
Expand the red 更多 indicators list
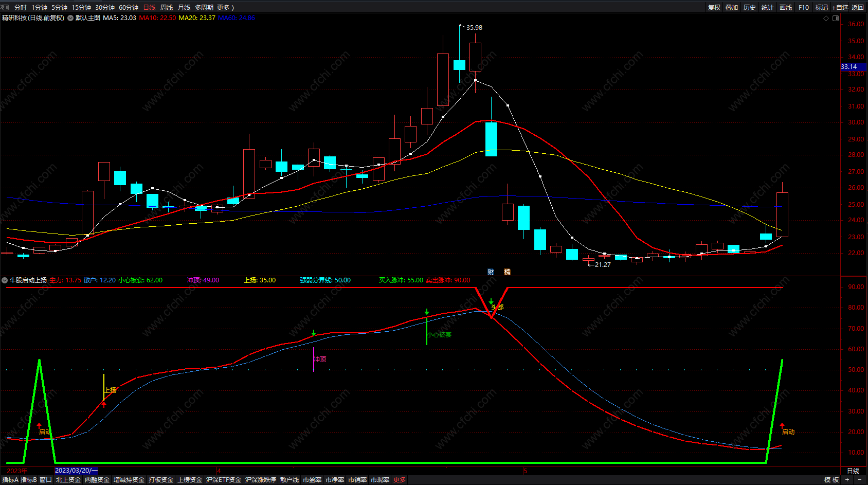pos(400,480)
